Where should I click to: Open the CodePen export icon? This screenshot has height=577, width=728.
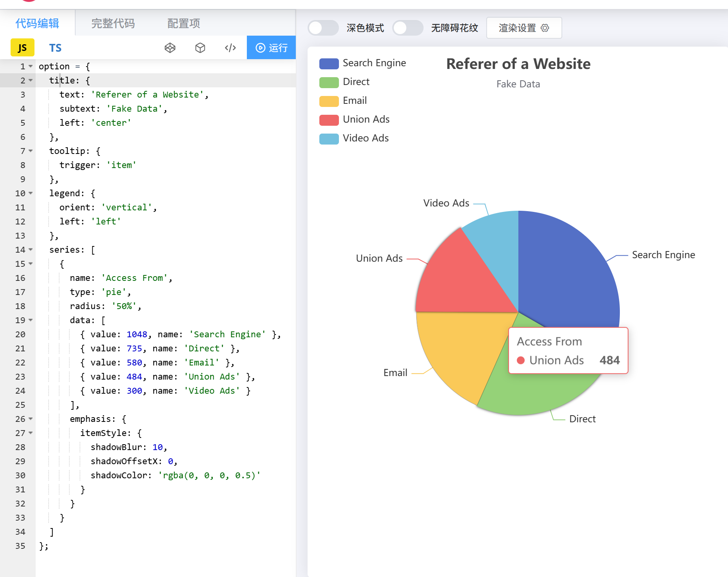tap(170, 48)
